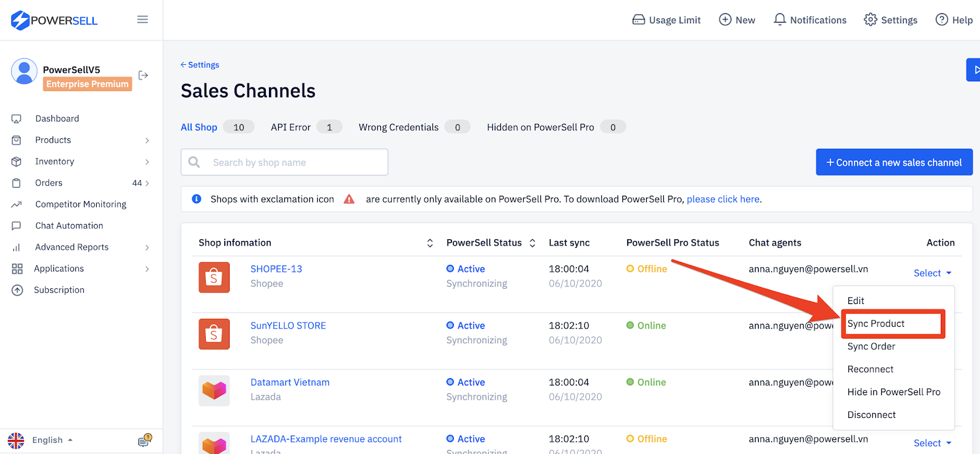Click the Enterprise Premium badge
Image resolution: width=980 pixels, height=454 pixels.
[x=88, y=84]
